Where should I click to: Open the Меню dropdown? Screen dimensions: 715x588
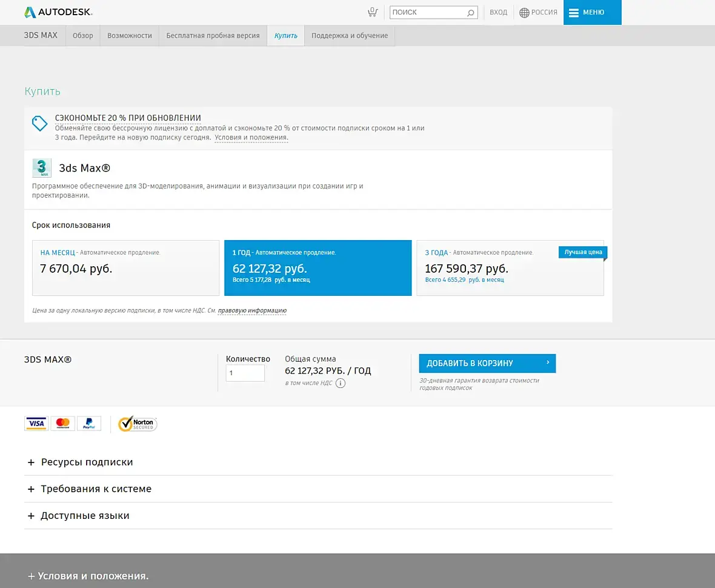593,12
